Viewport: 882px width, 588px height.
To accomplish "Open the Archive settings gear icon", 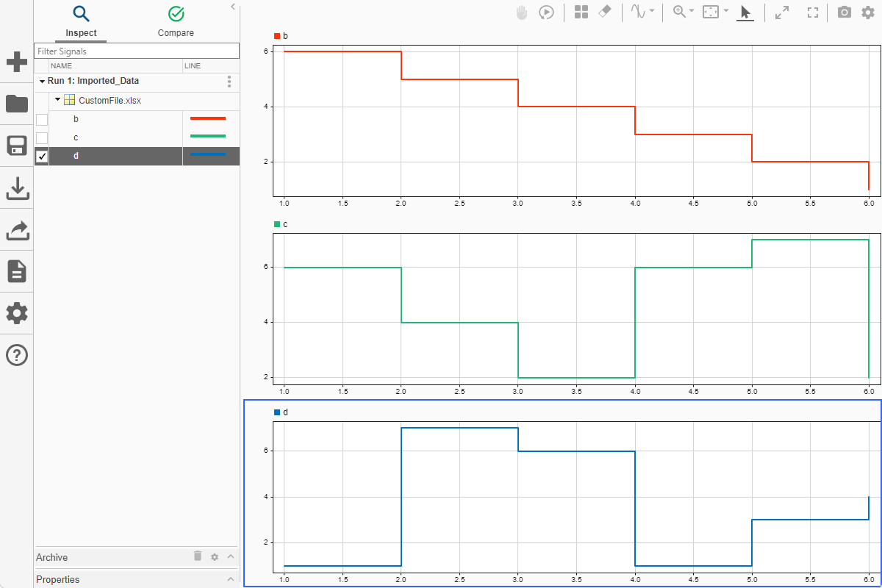I will coord(215,557).
